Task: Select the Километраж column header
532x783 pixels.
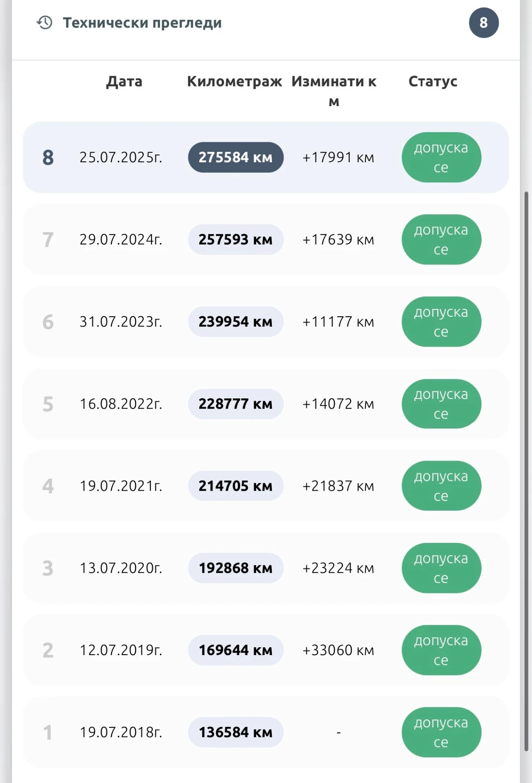Action: point(235,81)
